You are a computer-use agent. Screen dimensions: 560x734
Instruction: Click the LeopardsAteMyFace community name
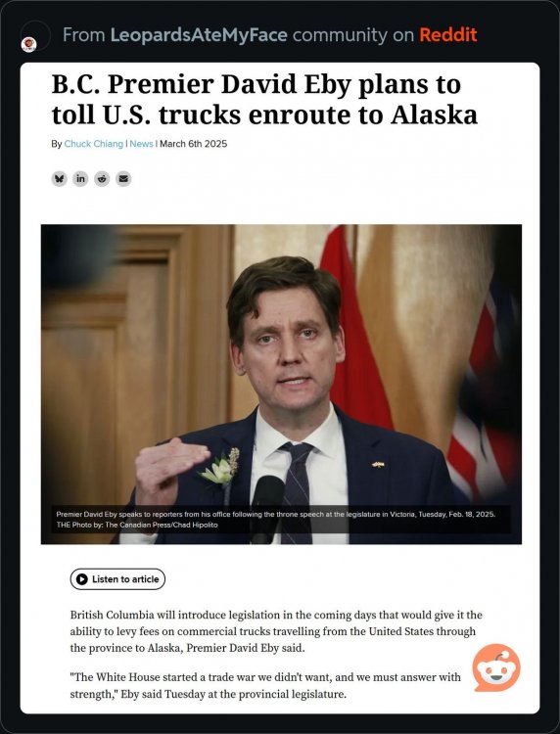(x=199, y=34)
